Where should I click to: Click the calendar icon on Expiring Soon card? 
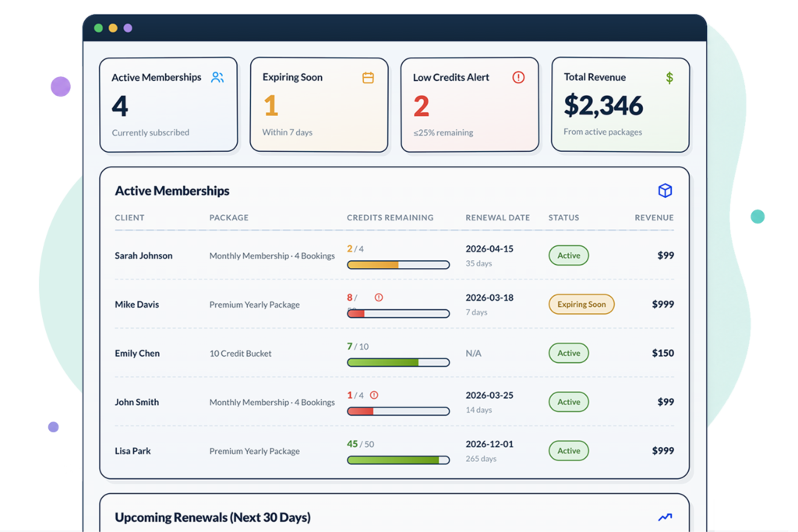pos(368,77)
